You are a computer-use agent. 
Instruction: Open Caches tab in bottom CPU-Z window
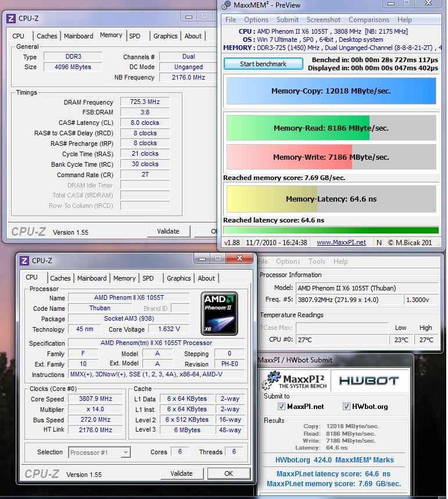(60, 278)
